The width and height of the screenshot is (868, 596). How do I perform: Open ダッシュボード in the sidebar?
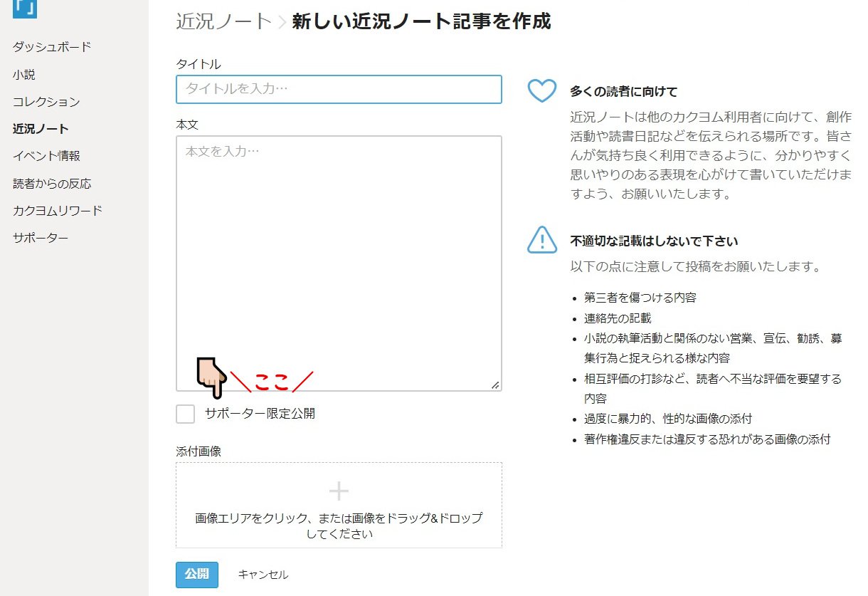pyautogui.click(x=52, y=47)
